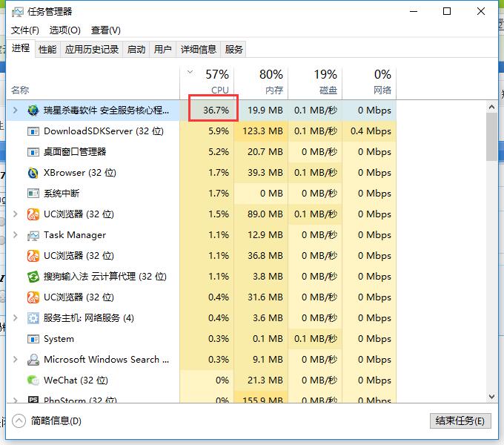504x445 pixels.
Task: Open the 选项(O) menu
Action: 65,30
